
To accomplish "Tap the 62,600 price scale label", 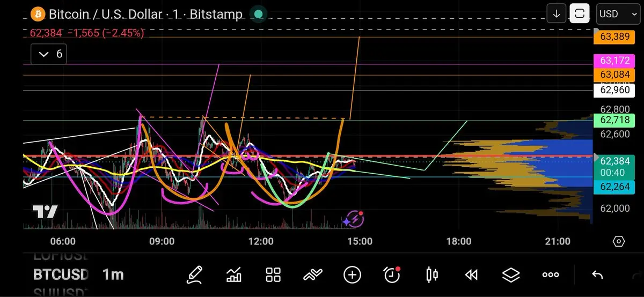I will tap(614, 134).
